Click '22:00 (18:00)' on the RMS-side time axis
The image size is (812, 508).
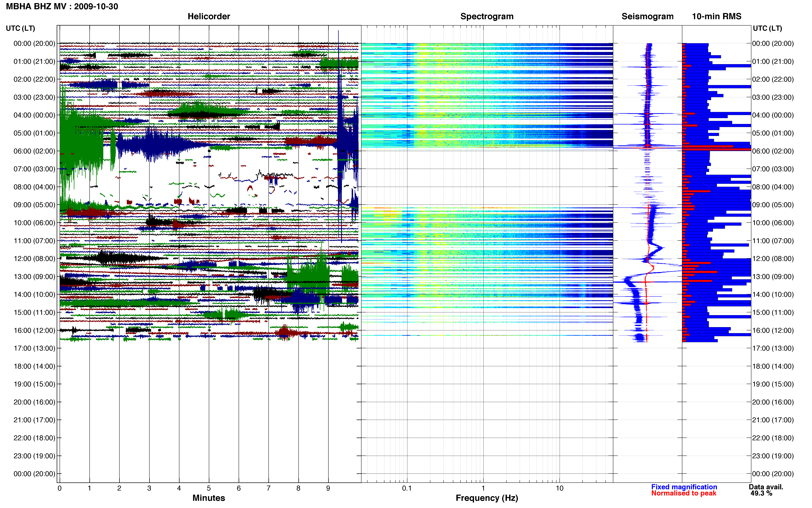point(773,438)
